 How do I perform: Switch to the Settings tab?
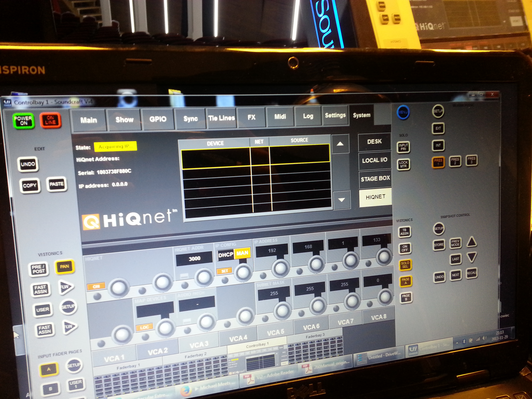335,115
